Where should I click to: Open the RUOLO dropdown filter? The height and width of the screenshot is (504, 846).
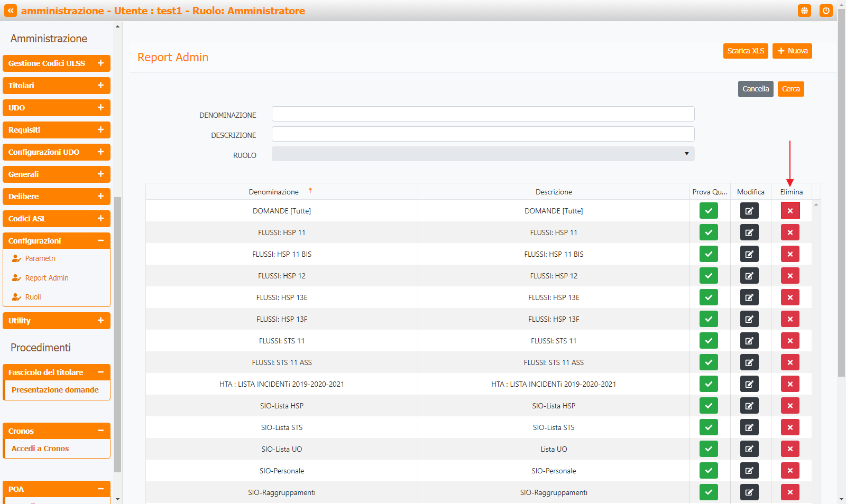click(x=483, y=154)
